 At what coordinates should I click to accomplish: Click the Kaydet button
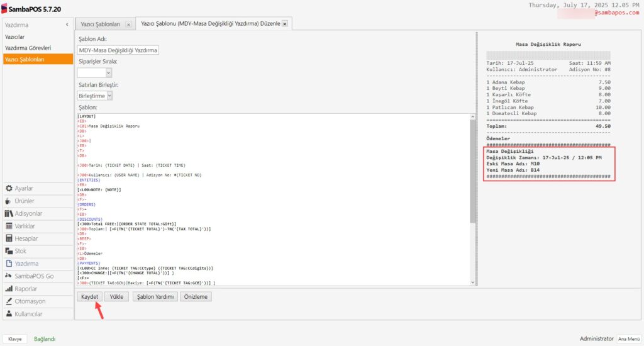89,297
